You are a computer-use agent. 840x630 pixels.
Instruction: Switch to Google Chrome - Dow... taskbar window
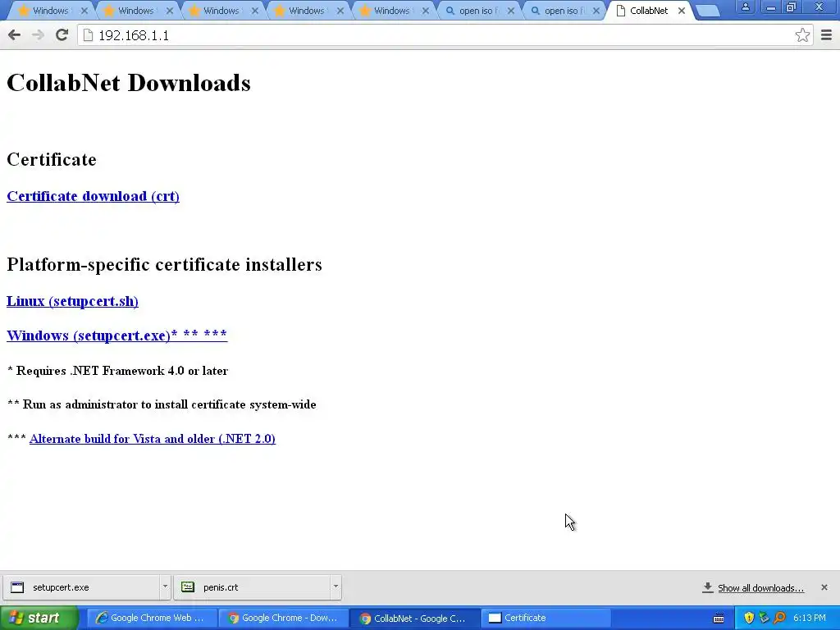(x=283, y=619)
